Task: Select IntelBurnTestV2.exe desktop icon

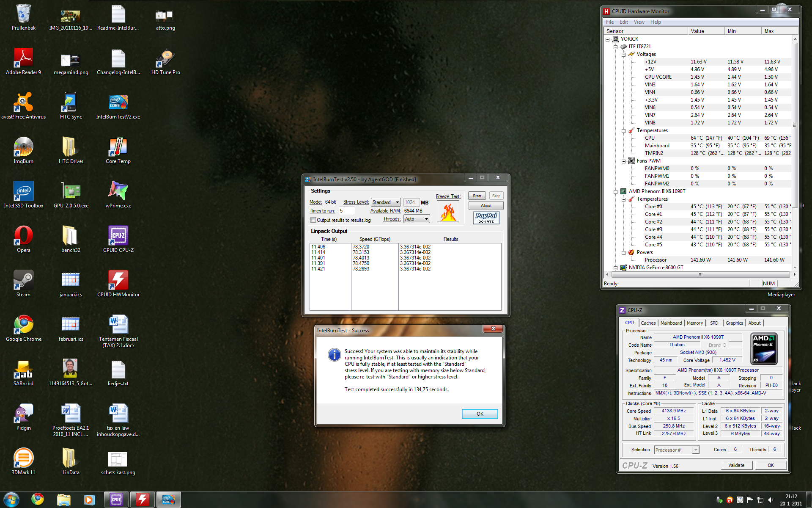Action: point(118,106)
